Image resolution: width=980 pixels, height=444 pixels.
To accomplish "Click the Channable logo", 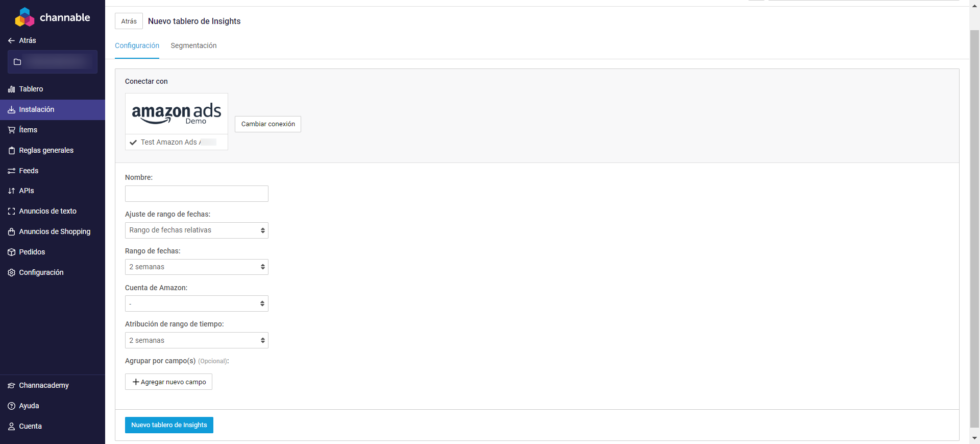I will pos(52,17).
